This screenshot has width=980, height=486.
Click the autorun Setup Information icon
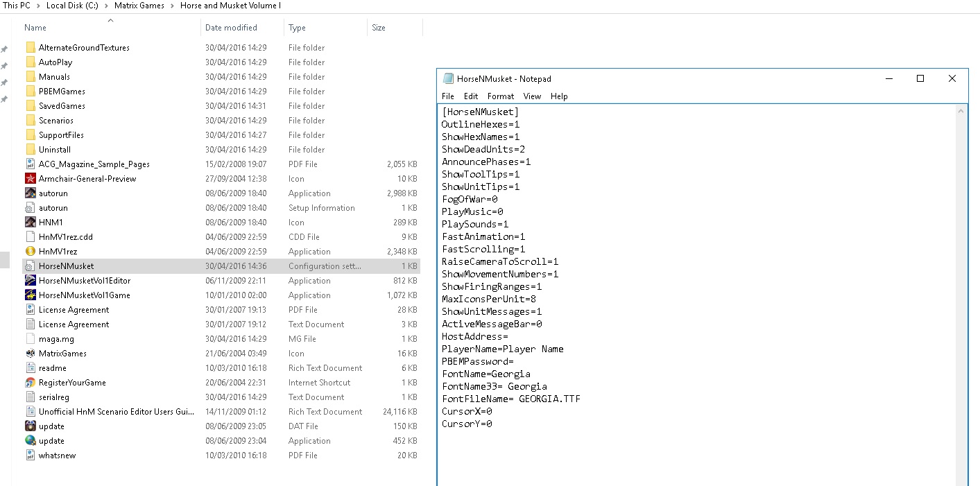point(31,208)
